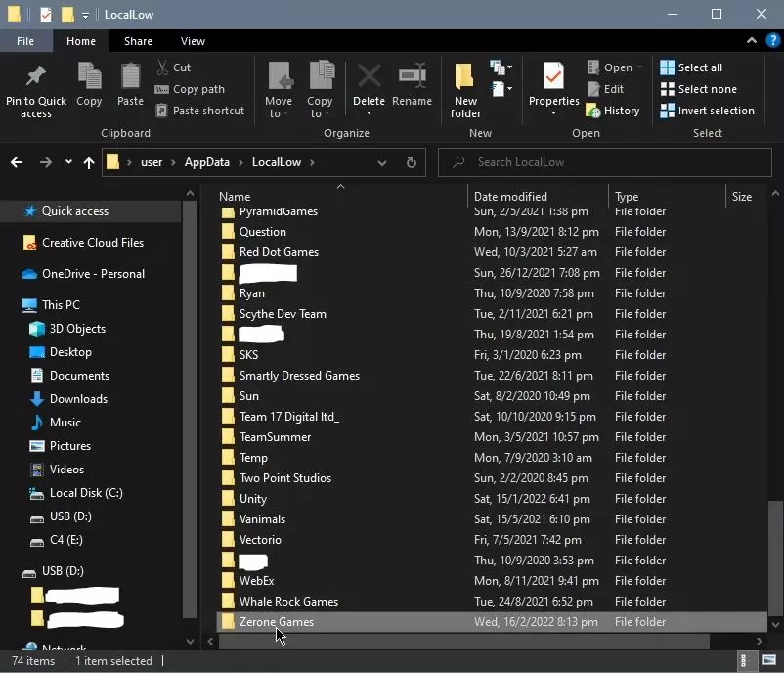Switch to the Home ribbon tab
The height and width of the screenshot is (673, 784).
(x=81, y=41)
